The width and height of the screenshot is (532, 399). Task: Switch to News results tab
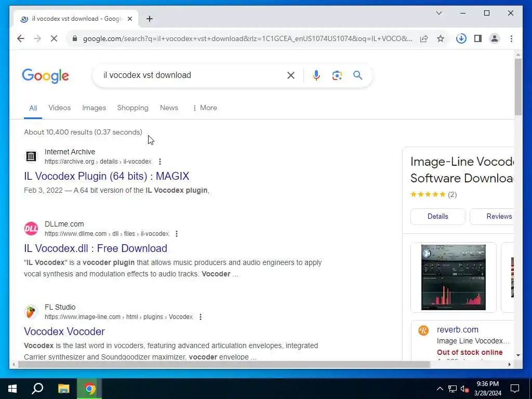coord(169,108)
